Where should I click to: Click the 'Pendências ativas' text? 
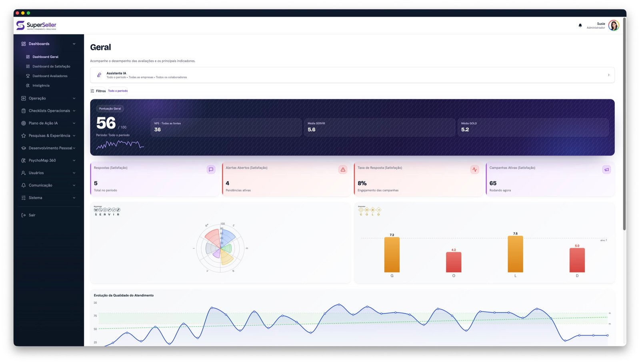point(238,191)
